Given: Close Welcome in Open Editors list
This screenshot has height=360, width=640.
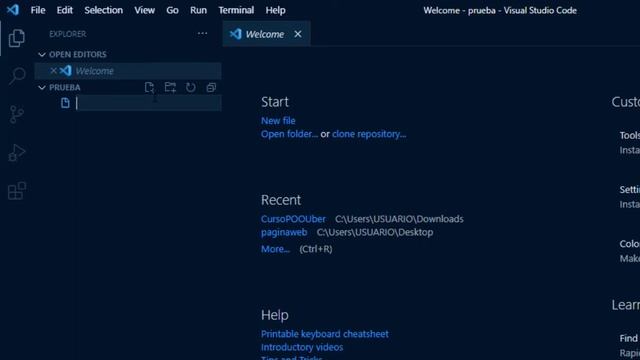Looking at the screenshot, I should tap(53, 71).
